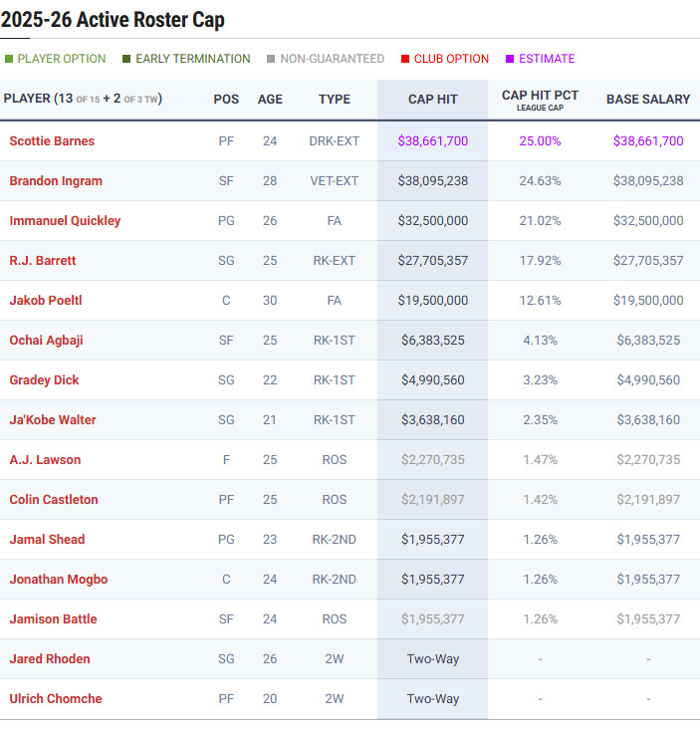Select Jakob Poeltl player link

(x=46, y=300)
